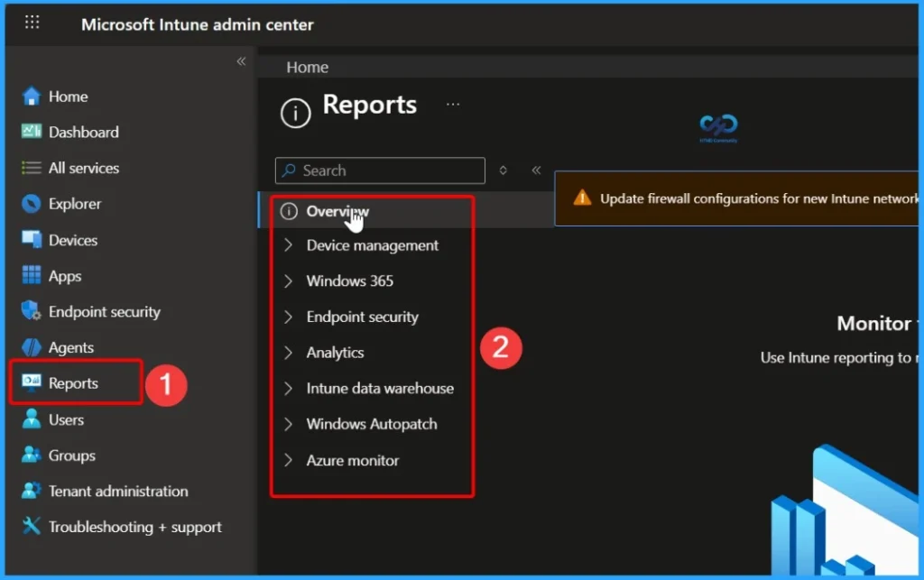Click inside the Search reports field

click(379, 170)
